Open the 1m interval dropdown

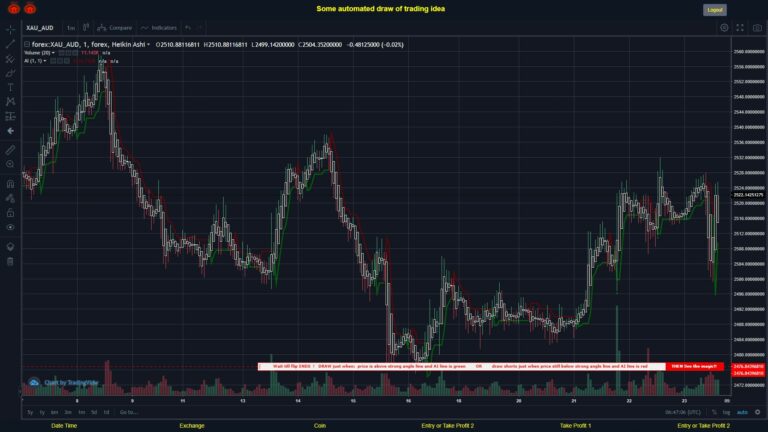(71, 28)
